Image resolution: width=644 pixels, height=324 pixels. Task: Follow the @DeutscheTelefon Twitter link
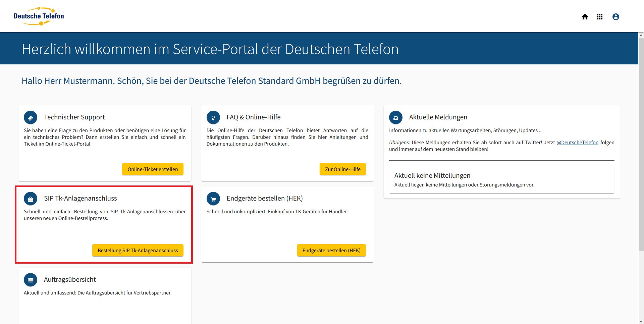pyautogui.click(x=577, y=143)
